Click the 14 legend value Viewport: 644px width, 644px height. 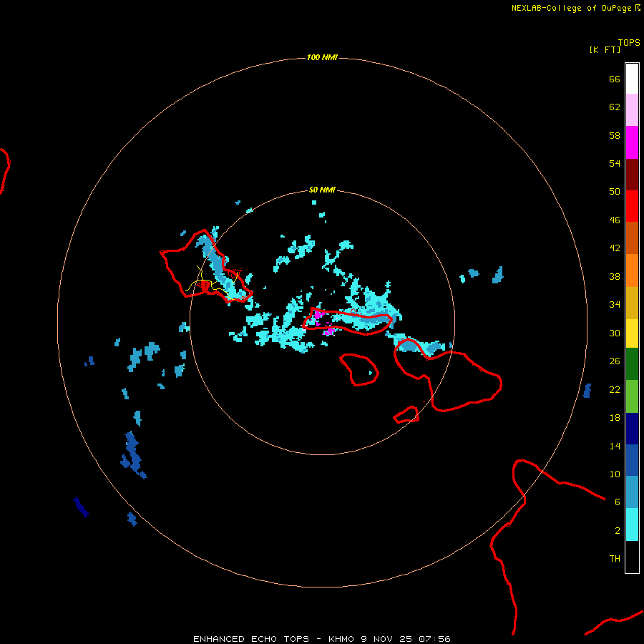point(615,446)
